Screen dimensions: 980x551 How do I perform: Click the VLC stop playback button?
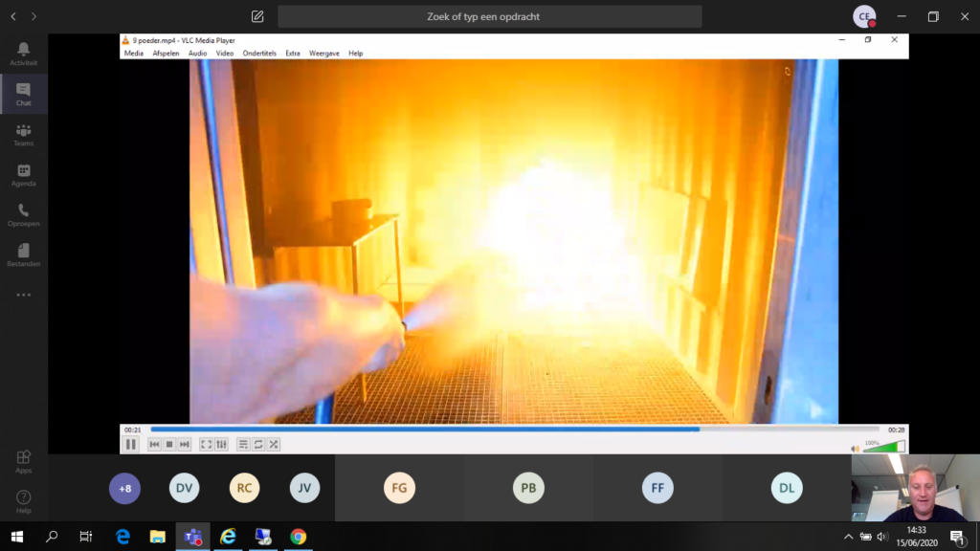[x=169, y=444]
